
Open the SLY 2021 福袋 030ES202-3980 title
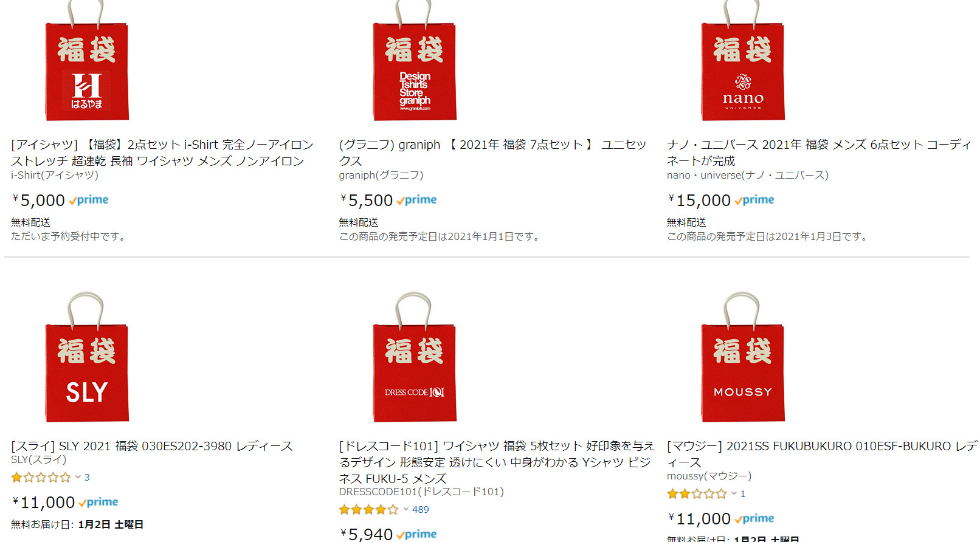point(152,446)
